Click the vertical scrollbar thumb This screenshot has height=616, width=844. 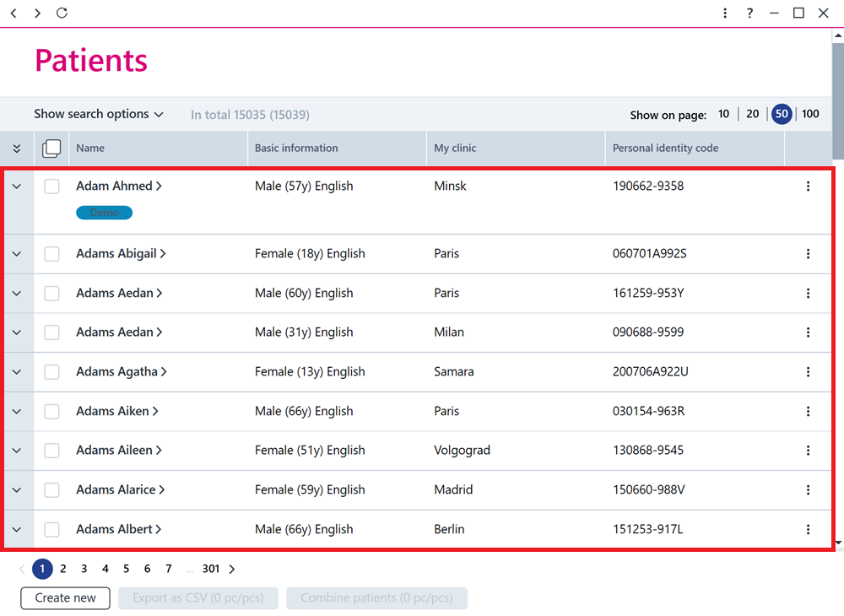tap(838, 100)
